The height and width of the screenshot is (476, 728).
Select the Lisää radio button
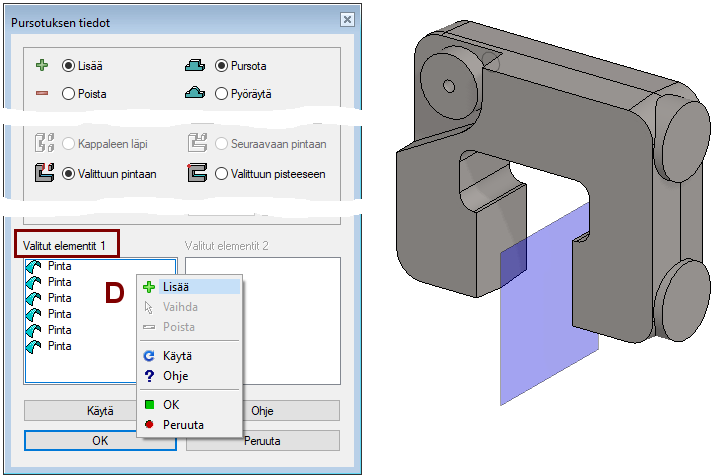point(69,66)
